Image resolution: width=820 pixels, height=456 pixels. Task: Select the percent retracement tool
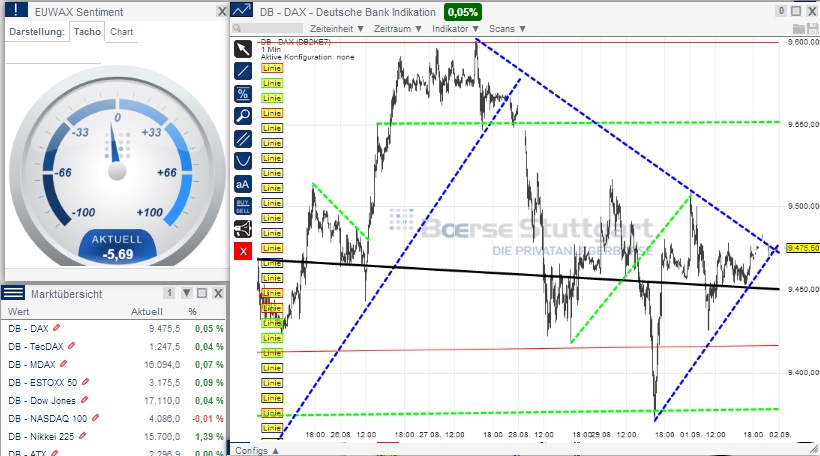(243, 94)
